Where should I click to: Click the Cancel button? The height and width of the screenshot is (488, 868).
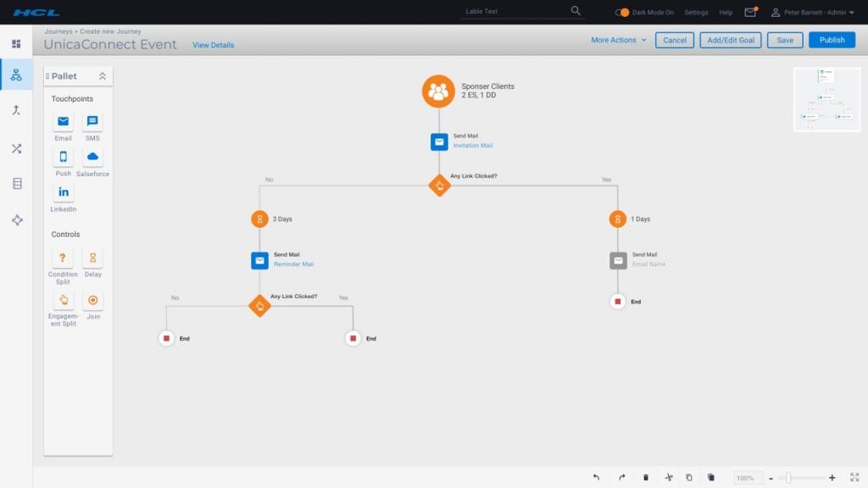click(674, 41)
